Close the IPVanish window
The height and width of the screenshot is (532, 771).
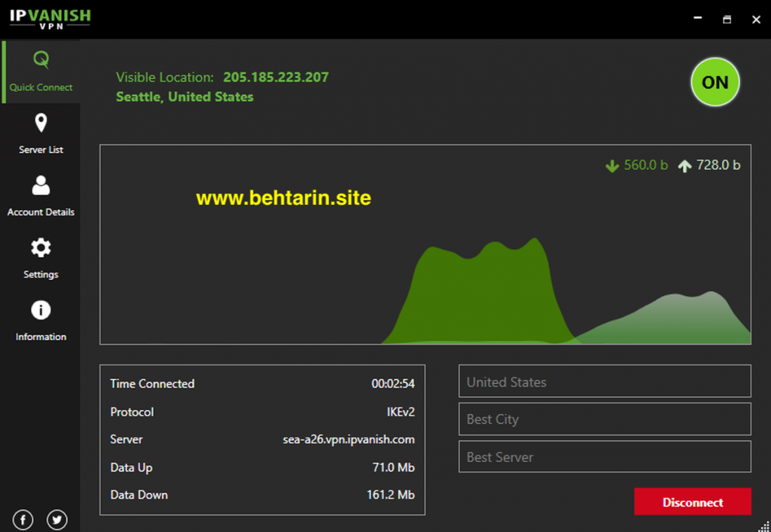point(756,19)
